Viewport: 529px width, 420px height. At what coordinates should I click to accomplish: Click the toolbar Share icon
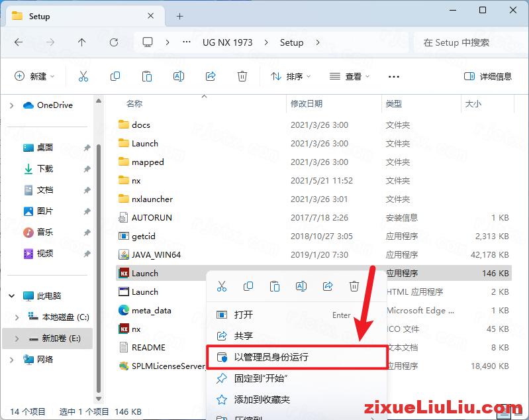pos(211,76)
